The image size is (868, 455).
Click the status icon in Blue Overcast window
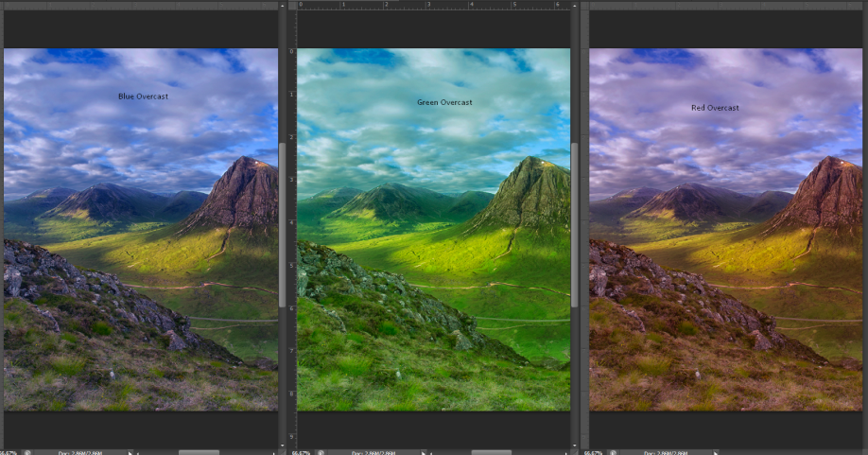[28, 452]
